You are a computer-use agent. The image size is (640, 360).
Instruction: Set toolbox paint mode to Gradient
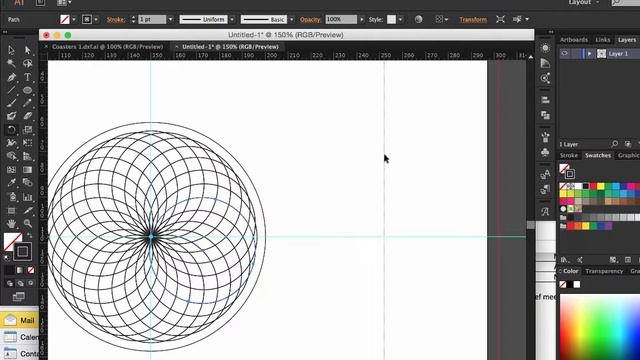[x=20, y=270]
